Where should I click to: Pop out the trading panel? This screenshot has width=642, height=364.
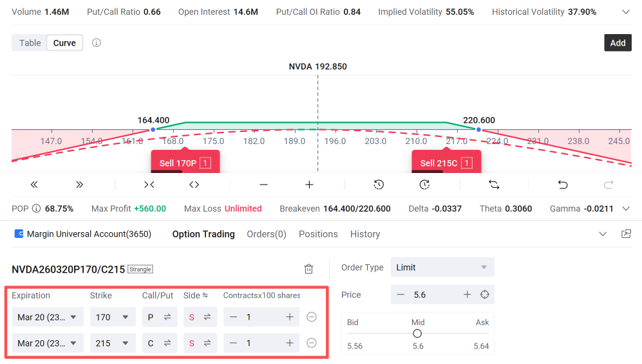pos(626,234)
